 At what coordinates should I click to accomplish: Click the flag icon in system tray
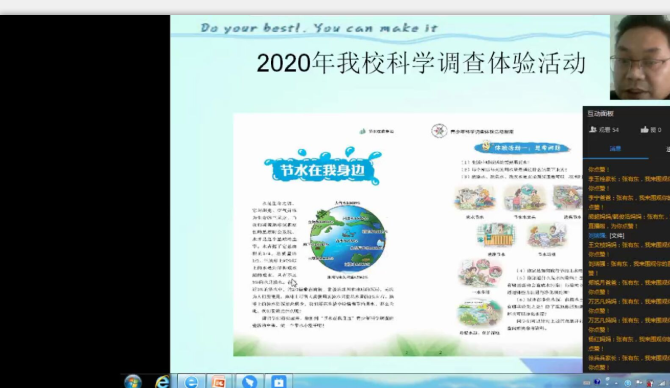639,382
